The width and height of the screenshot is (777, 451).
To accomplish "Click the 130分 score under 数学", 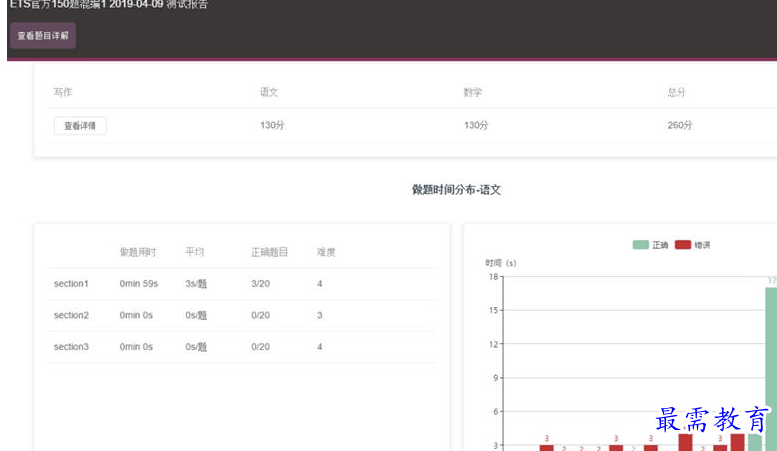I will point(476,125).
